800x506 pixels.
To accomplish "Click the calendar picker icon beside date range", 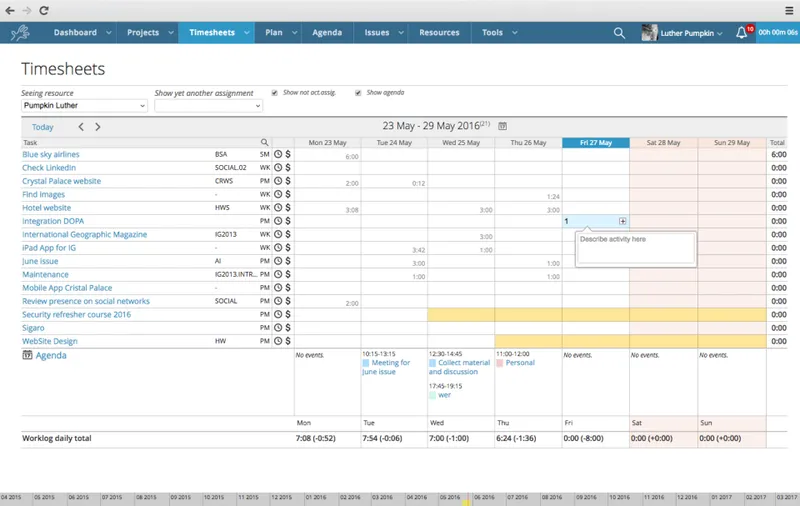I will tap(503, 126).
